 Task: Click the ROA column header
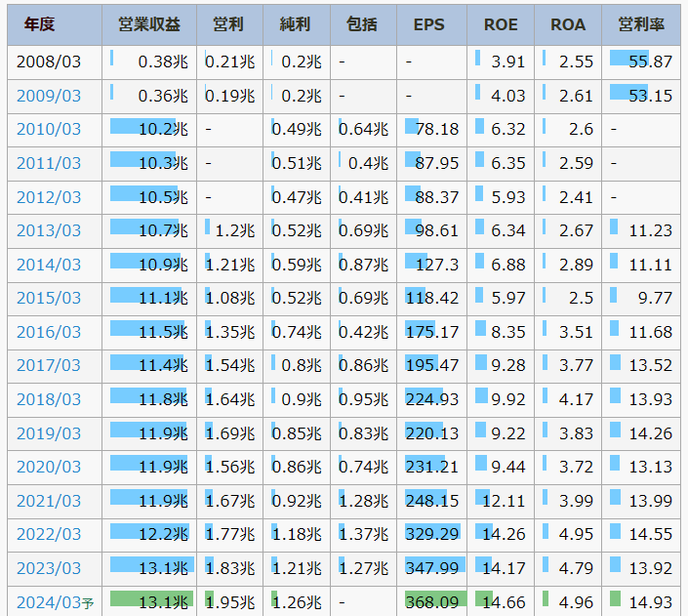tap(568, 24)
